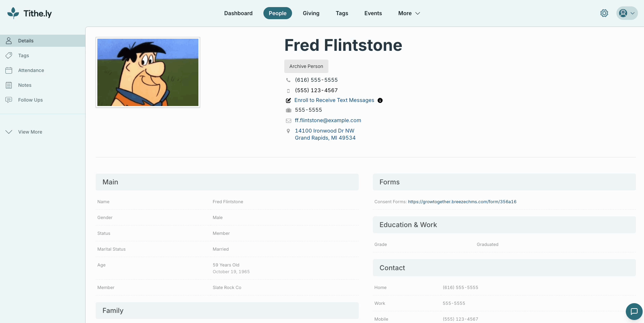Click the work briefcase icon beside 555-5555

288,110
